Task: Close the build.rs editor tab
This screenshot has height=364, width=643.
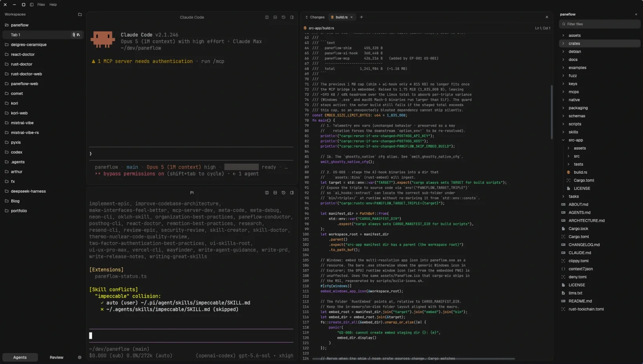Action: [x=352, y=17]
